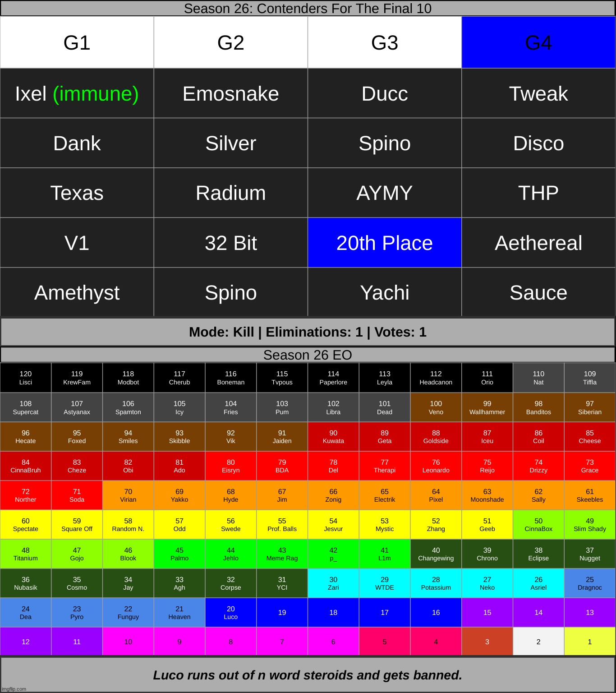Screen dimensions: 616x693
Task: Click the Season 26 EO heading
Action: tap(308, 355)
